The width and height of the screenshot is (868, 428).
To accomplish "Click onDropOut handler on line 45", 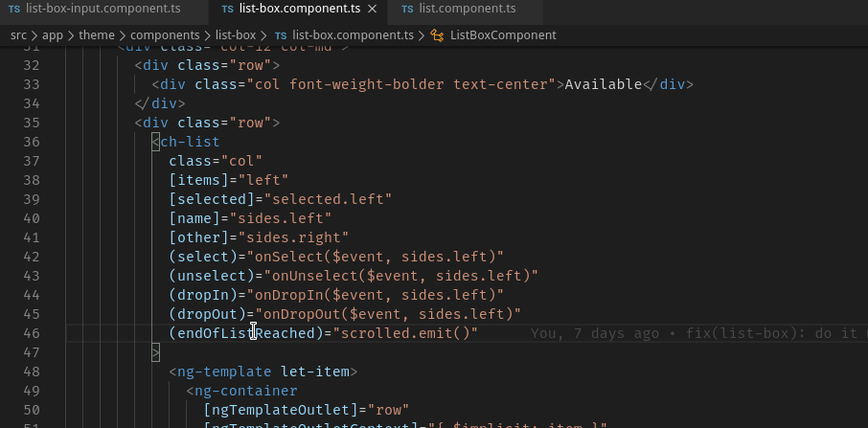I will (x=302, y=314).
